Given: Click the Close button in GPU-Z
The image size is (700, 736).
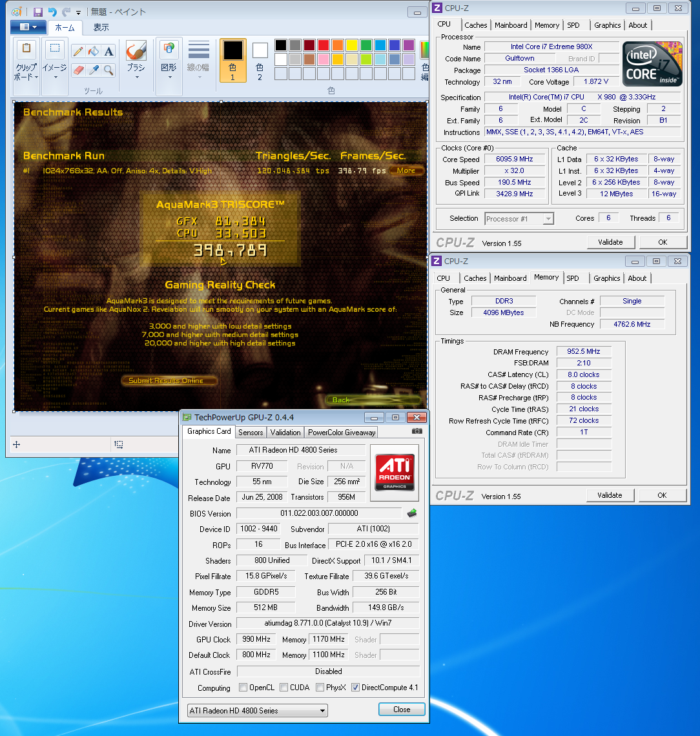Looking at the screenshot, I should pyautogui.click(x=402, y=710).
